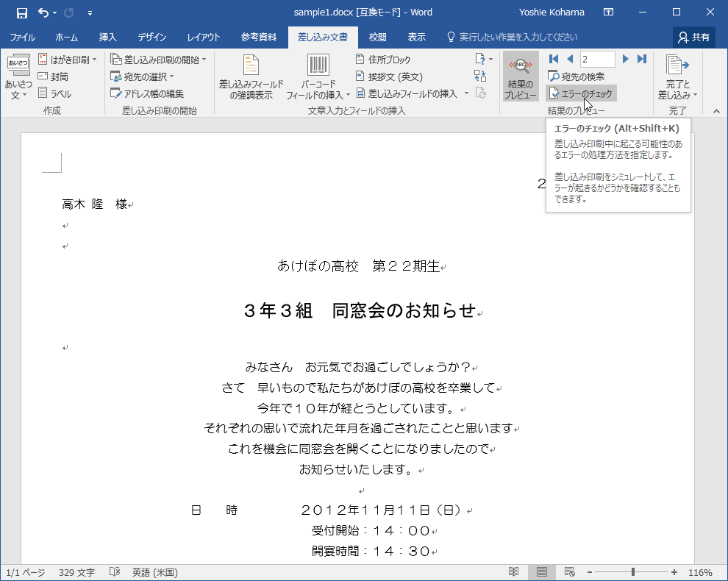Click the record number field showing 2
728x581 pixels.
(597, 59)
